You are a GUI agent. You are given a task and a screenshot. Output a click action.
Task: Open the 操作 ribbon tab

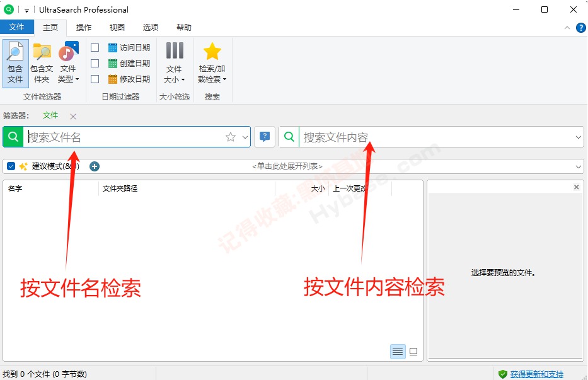84,27
